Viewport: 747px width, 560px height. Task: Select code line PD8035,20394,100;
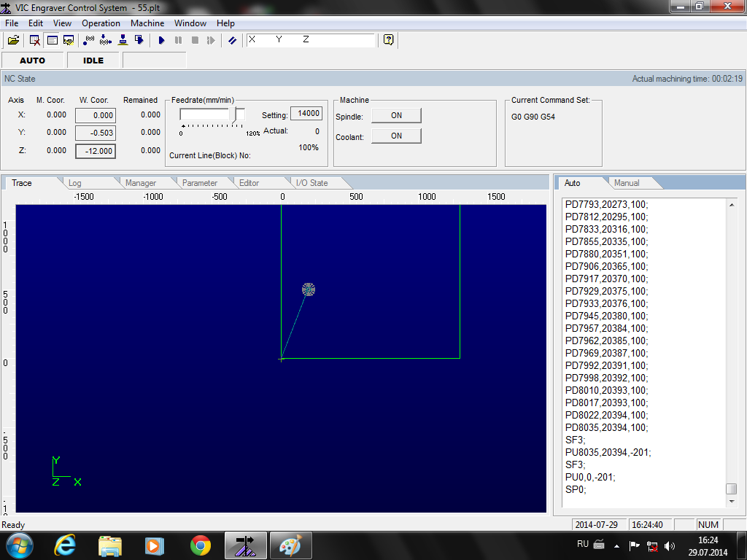606,427
